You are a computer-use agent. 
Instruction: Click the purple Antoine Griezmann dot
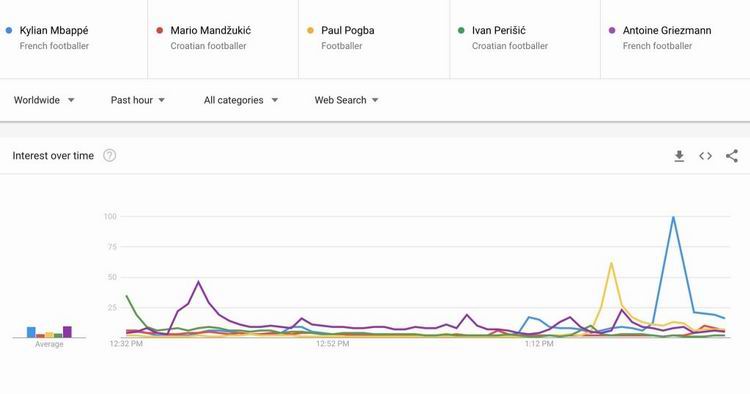click(612, 31)
